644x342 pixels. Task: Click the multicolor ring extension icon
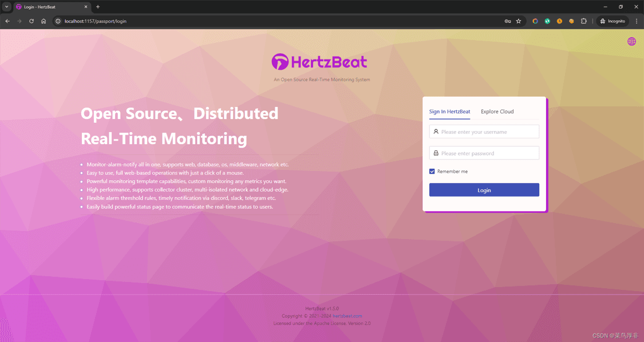[x=535, y=21]
